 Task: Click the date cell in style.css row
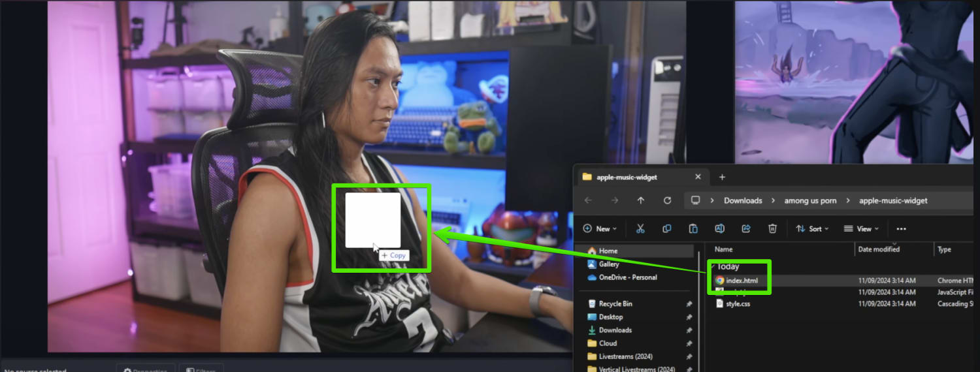887,303
